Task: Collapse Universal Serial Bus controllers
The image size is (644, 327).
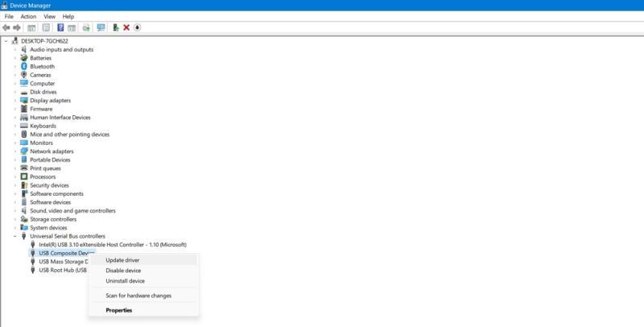Action: coord(15,236)
